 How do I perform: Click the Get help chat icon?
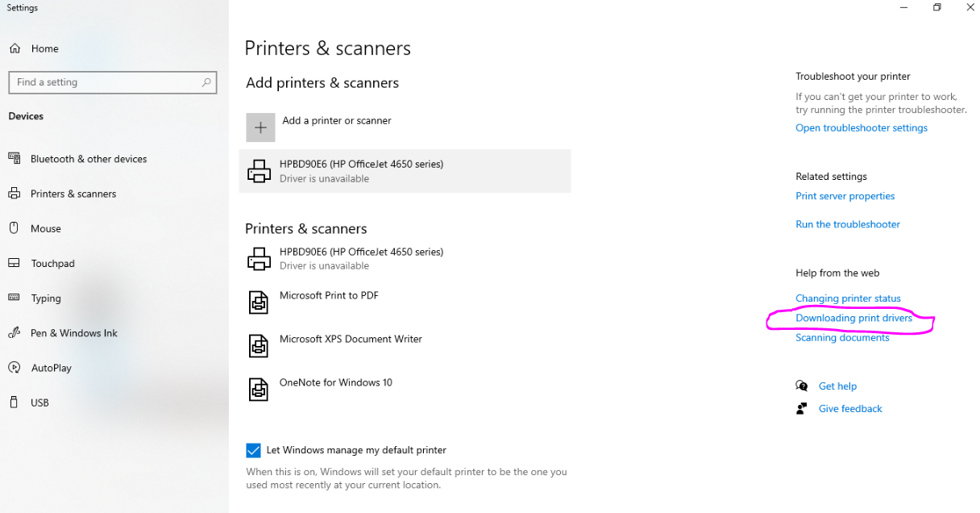[801, 386]
